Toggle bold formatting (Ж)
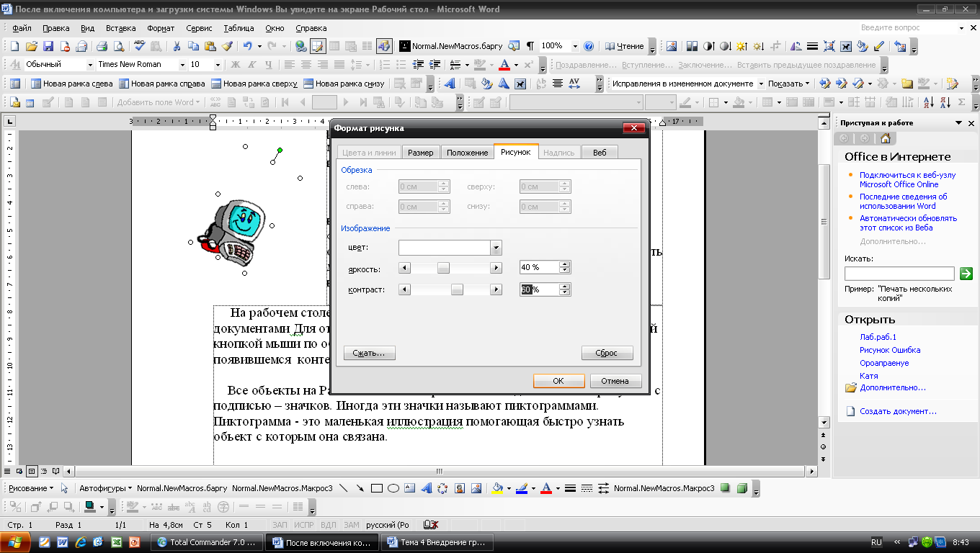The height and width of the screenshot is (553, 980). [x=234, y=64]
